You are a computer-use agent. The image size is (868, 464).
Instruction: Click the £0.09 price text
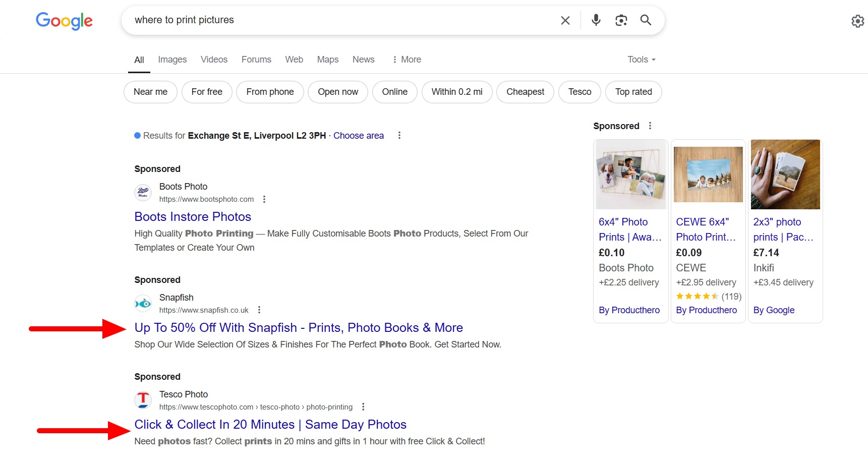(x=688, y=253)
